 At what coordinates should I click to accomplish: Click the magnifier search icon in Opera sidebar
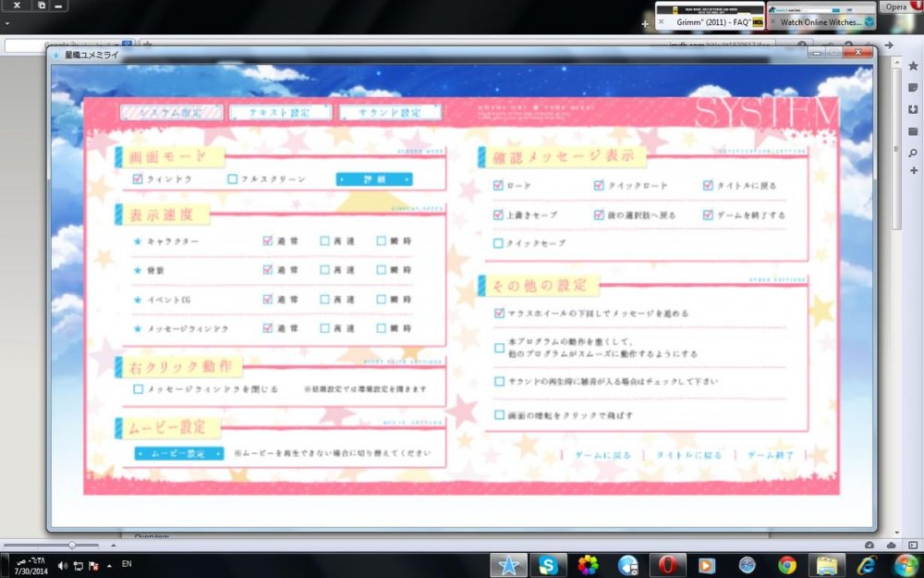913,153
